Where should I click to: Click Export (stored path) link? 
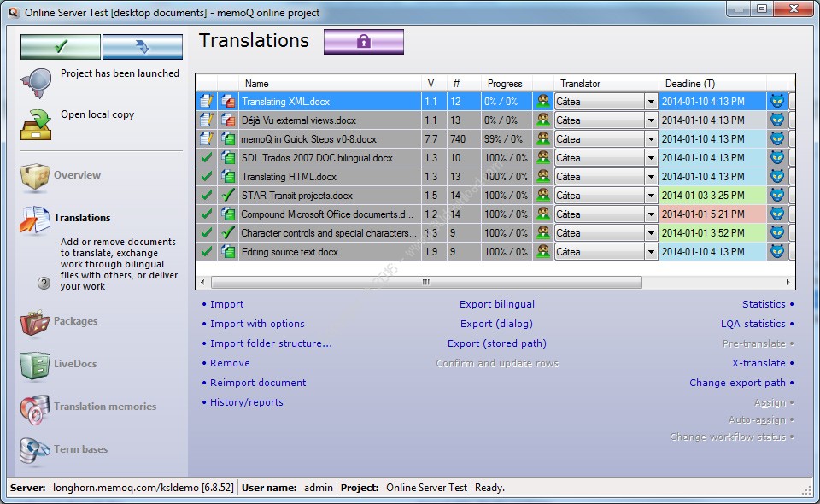(x=497, y=343)
